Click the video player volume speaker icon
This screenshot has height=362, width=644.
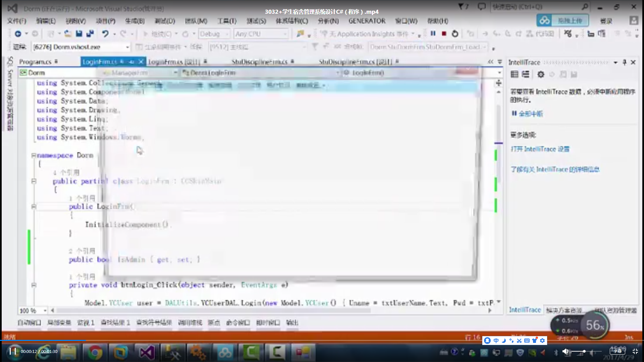coord(566,351)
